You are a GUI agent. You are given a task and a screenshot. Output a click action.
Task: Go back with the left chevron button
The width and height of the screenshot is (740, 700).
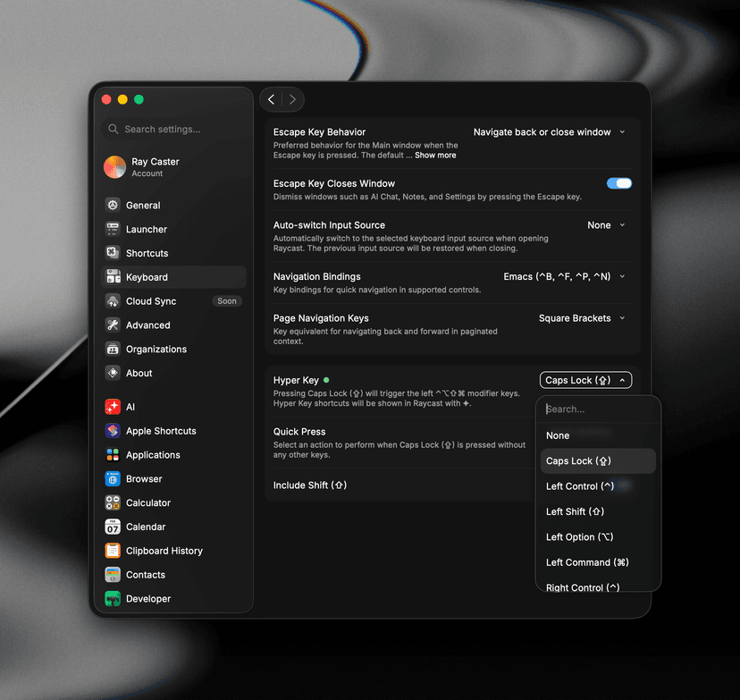272,99
